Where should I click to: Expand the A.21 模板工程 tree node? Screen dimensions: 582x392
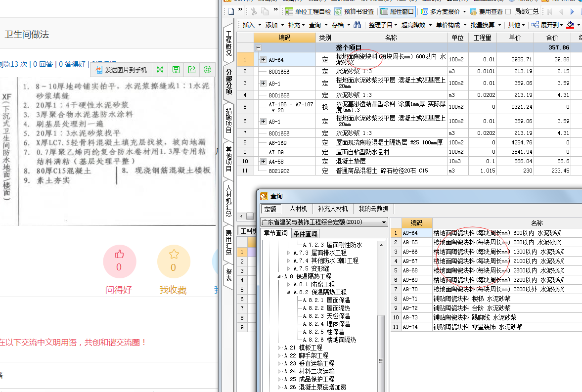click(x=279, y=348)
